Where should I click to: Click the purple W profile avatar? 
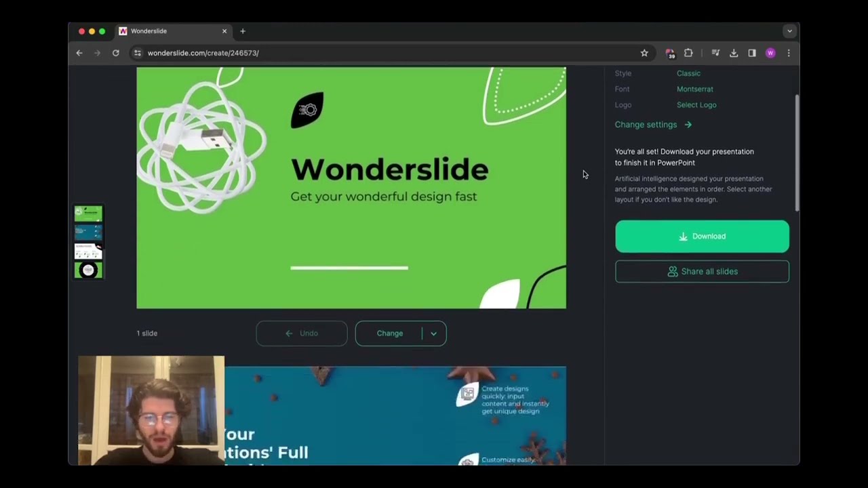click(x=770, y=53)
